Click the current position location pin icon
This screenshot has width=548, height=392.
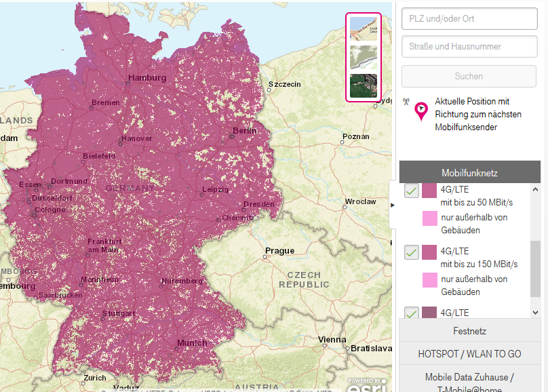[421, 111]
